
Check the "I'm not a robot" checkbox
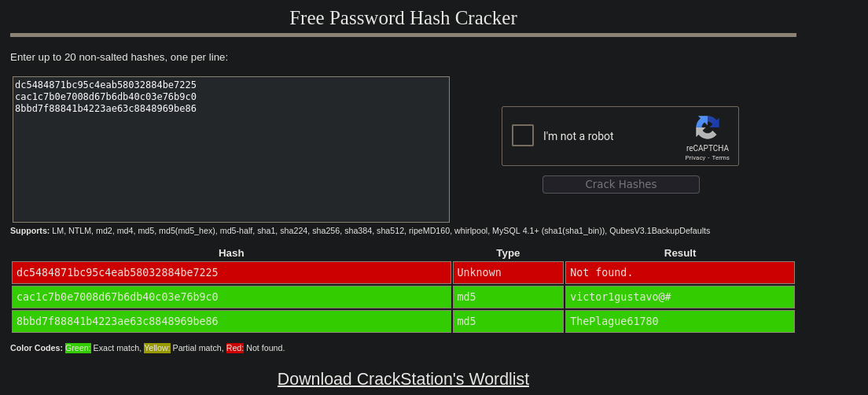[523, 135]
